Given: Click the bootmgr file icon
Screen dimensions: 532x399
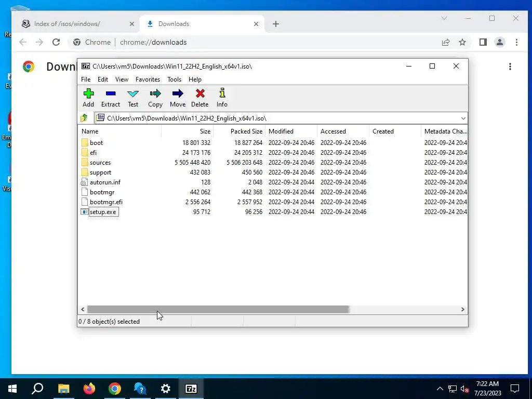Looking at the screenshot, I should click(x=85, y=192).
